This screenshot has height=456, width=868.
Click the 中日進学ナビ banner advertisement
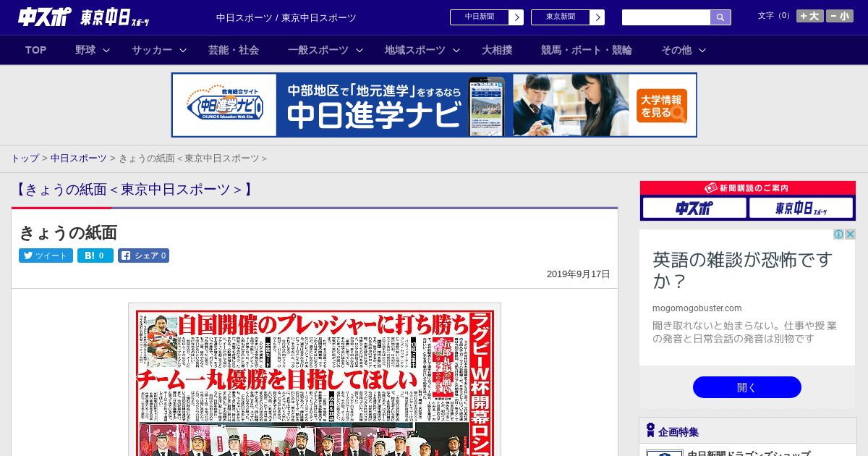434,105
